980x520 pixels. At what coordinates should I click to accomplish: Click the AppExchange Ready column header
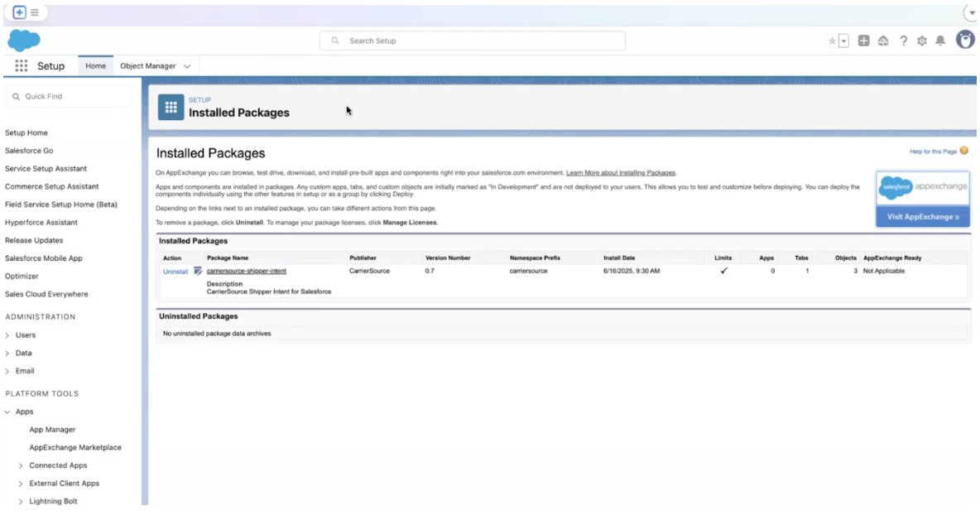pyautogui.click(x=892, y=258)
